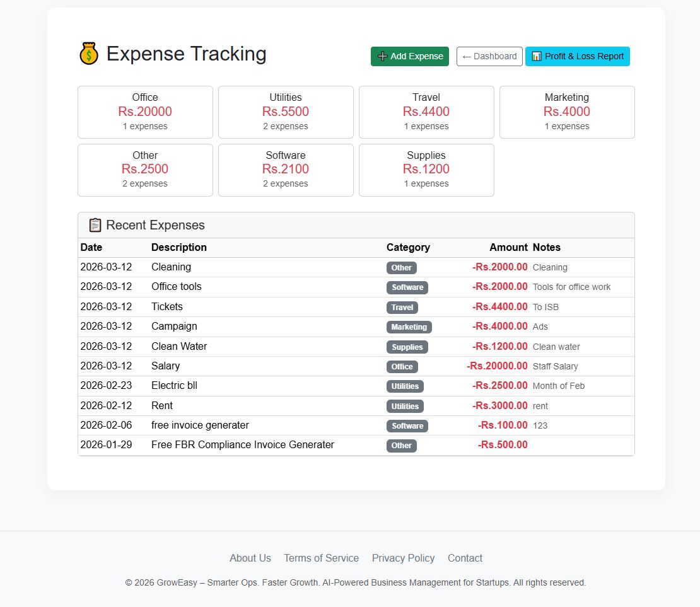Click the Amount column header

tap(508, 247)
